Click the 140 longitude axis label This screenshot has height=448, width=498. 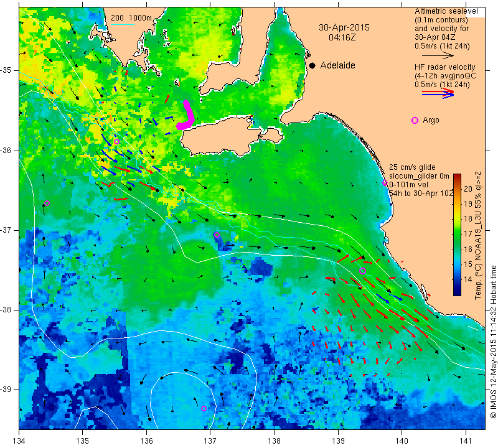402,441
